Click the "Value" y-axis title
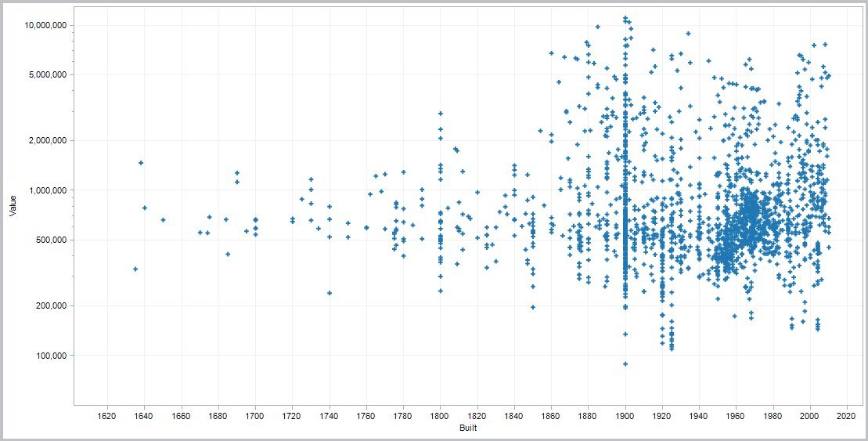The height and width of the screenshot is (441, 868). pyautogui.click(x=13, y=204)
